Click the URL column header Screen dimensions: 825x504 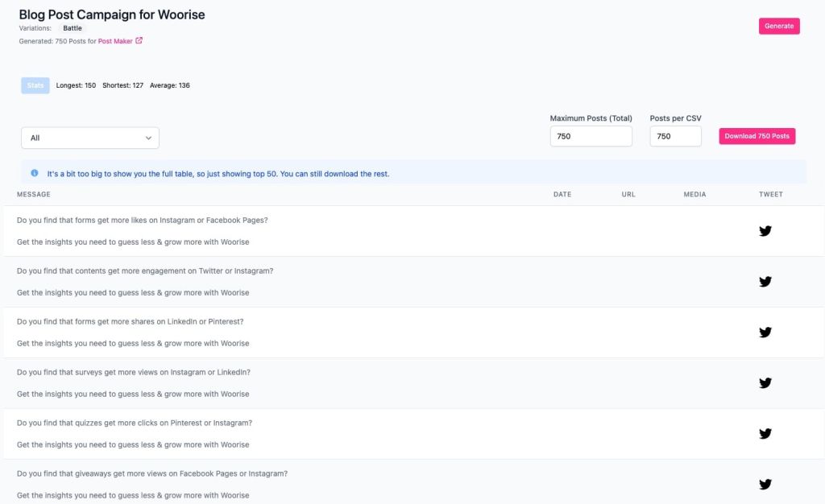(628, 195)
